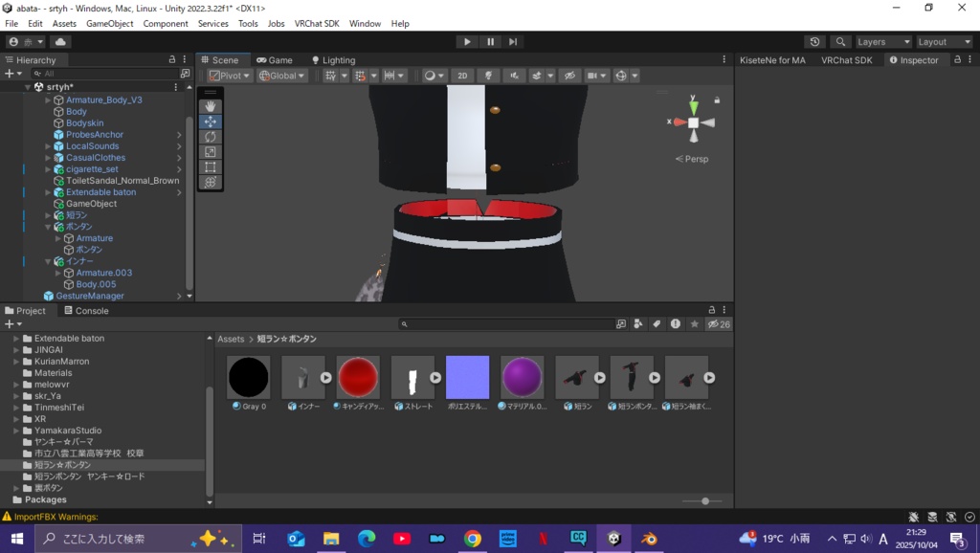Click the Hierarchy search field

tap(104, 74)
